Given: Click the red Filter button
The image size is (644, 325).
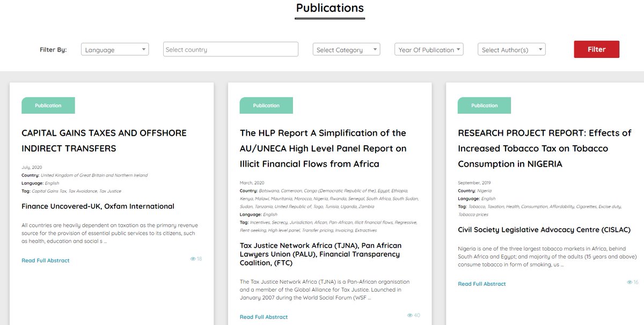Looking at the screenshot, I should pyautogui.click(x=596, y=49).
